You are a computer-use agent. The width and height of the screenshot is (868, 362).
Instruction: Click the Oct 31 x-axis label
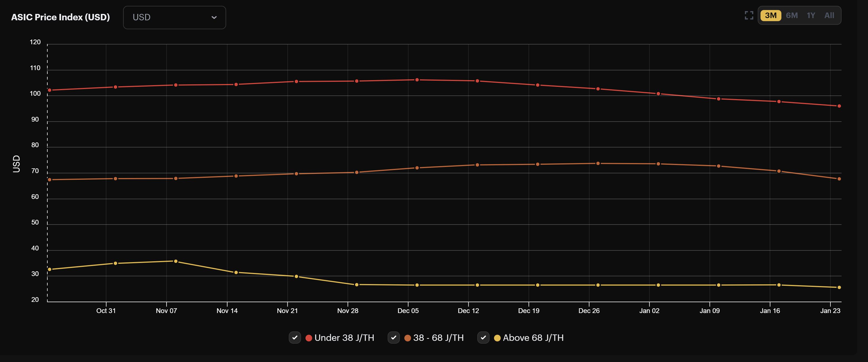tap(106, 311)
